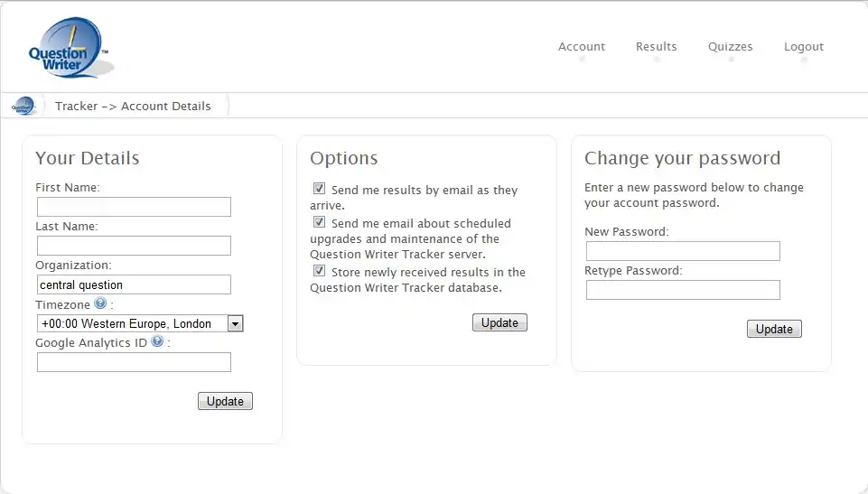
Task: Toggle 'Store newly received results' checkbox
Action: pyautogui.click(x=319, y=271)
